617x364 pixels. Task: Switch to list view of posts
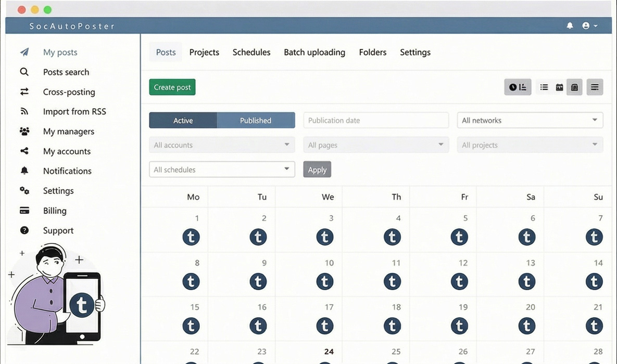(544, 87)
